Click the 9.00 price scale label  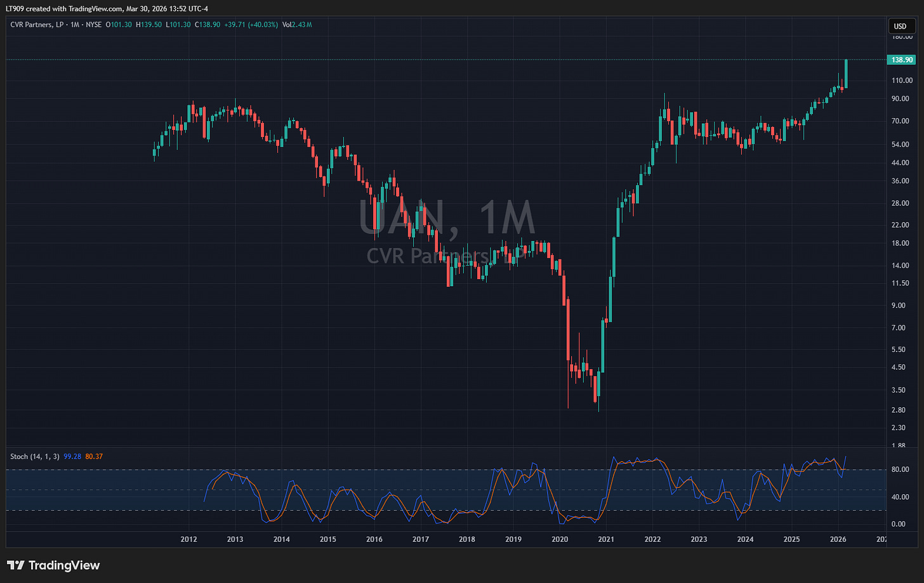pos(899,305)
